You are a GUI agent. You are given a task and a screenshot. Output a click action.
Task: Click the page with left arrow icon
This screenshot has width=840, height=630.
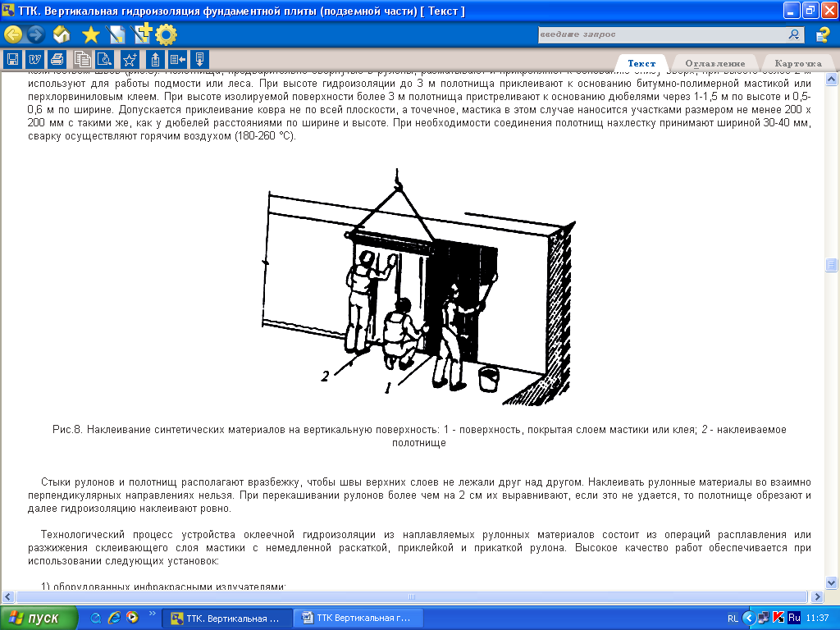177,59
